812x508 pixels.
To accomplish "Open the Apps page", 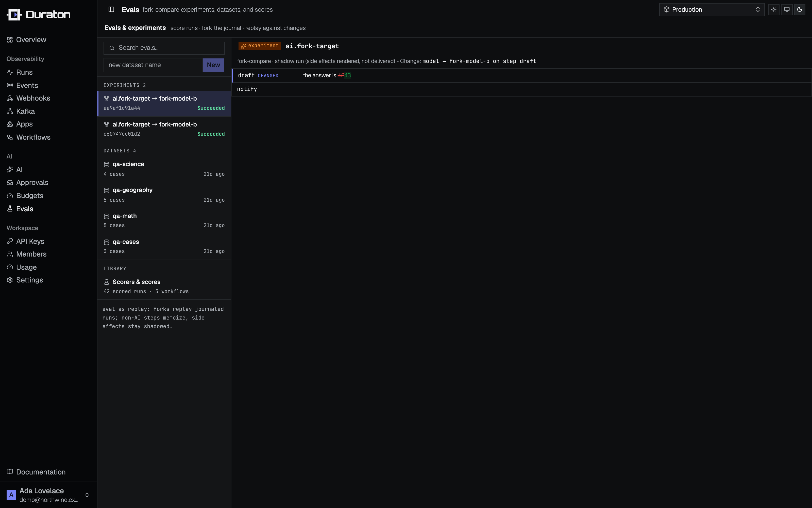I will [25, 124].
